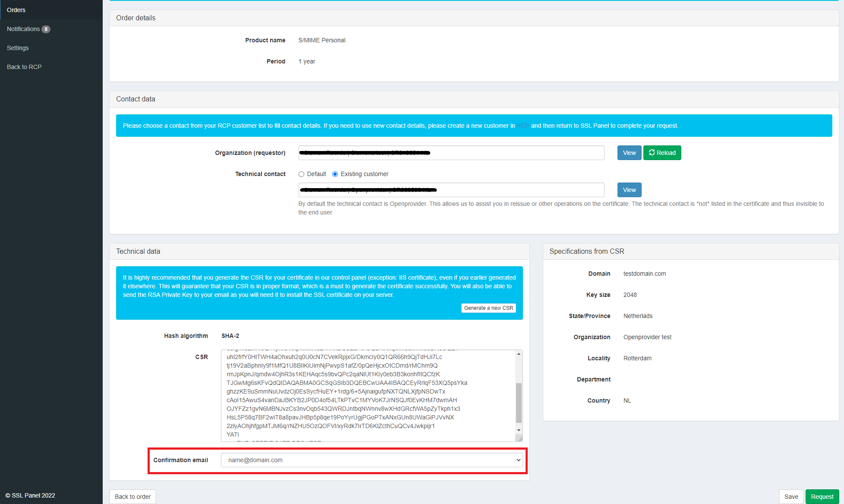Image resolution: width=844 pixels, height=504 pixels.
Task: Open the Orders menu item
Action: [x=16, y=10]
